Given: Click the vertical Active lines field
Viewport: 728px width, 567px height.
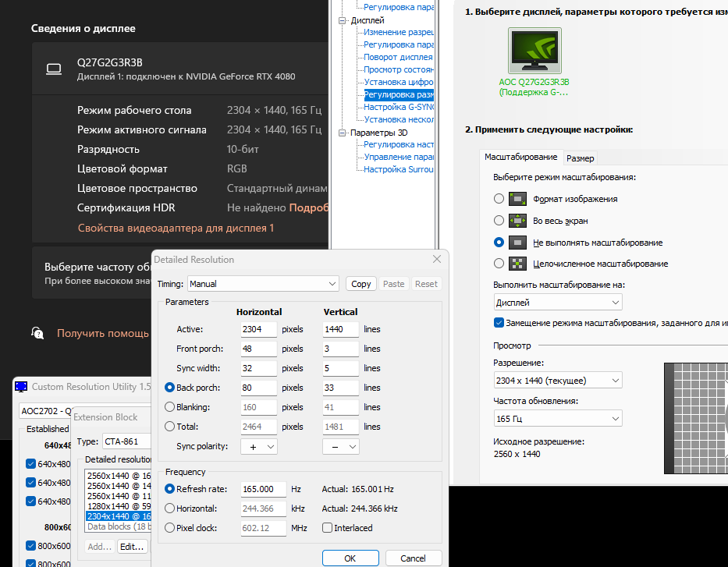Looking at the screenshot, I should [x=341, y=329].
